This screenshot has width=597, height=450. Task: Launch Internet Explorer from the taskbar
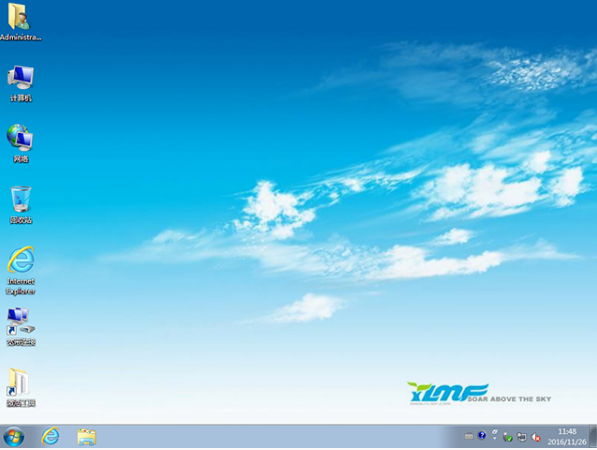pyautogui.click(x=50, y=437)
